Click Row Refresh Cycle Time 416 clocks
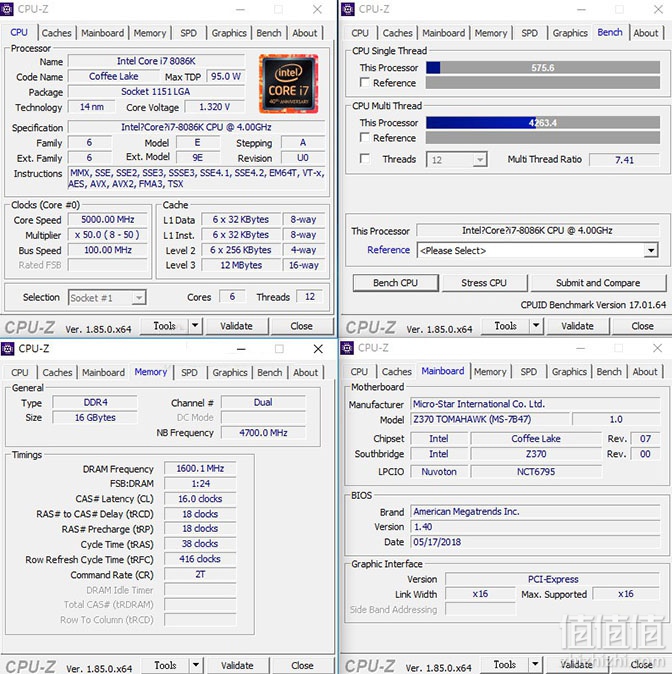672x674 pixels. click(200, 559)
